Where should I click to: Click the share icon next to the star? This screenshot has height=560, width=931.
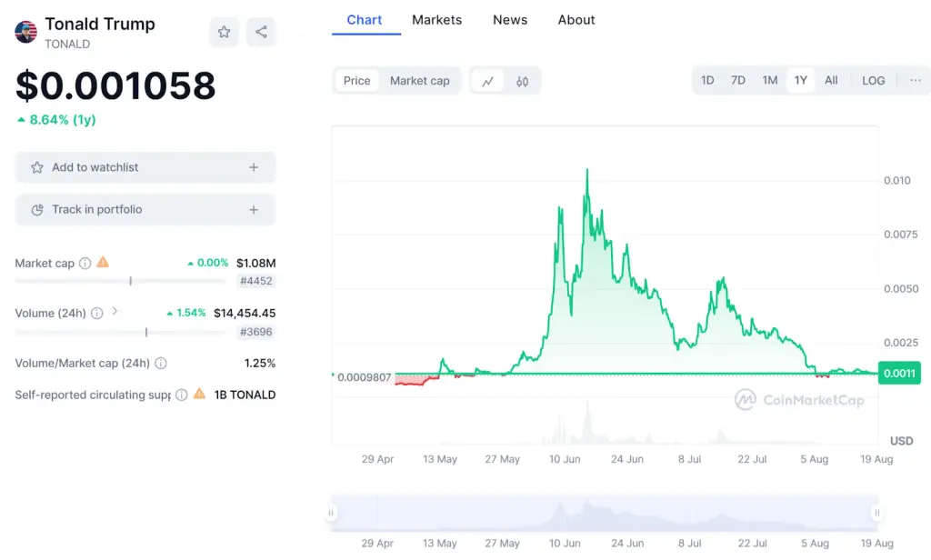(x=261, y=32)
